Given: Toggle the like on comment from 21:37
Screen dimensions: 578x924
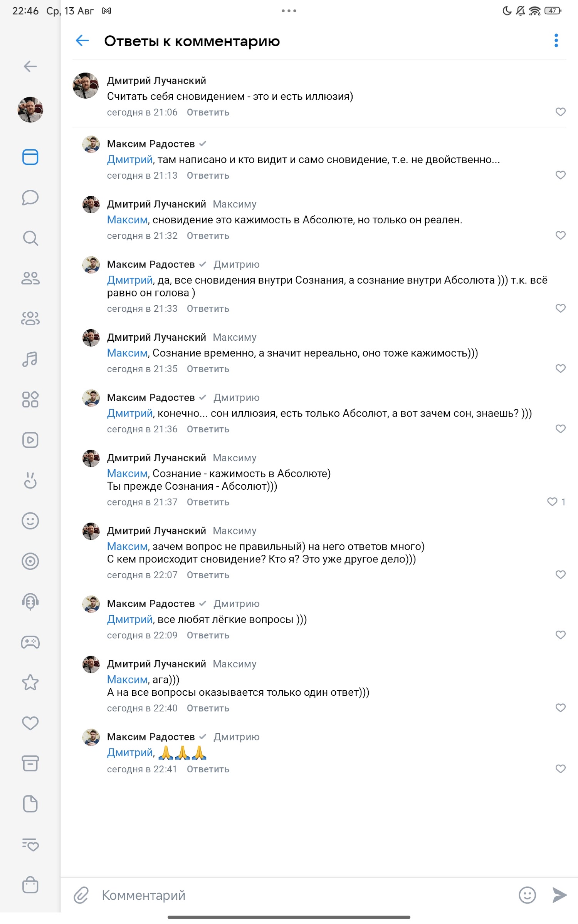Looking at the screenshot, I should (552, 502).
